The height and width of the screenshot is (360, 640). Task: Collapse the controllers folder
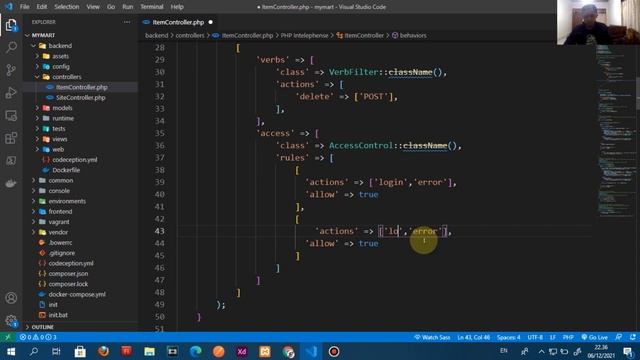(66, 77)
